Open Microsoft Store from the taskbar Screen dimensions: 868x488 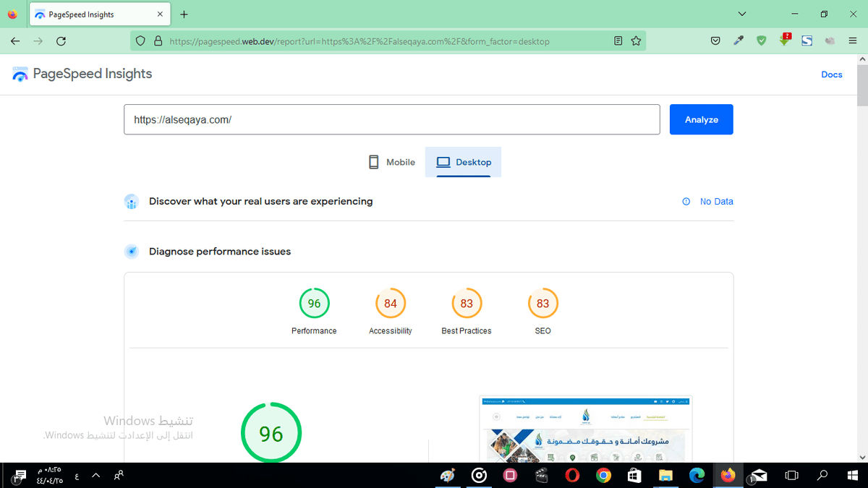tap(634, 475)
